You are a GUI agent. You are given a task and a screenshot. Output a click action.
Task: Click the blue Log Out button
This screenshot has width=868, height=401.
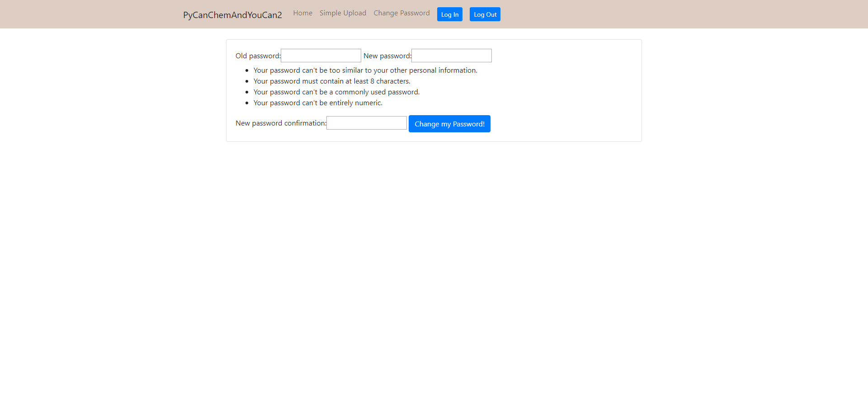click(x=485, y=14)
